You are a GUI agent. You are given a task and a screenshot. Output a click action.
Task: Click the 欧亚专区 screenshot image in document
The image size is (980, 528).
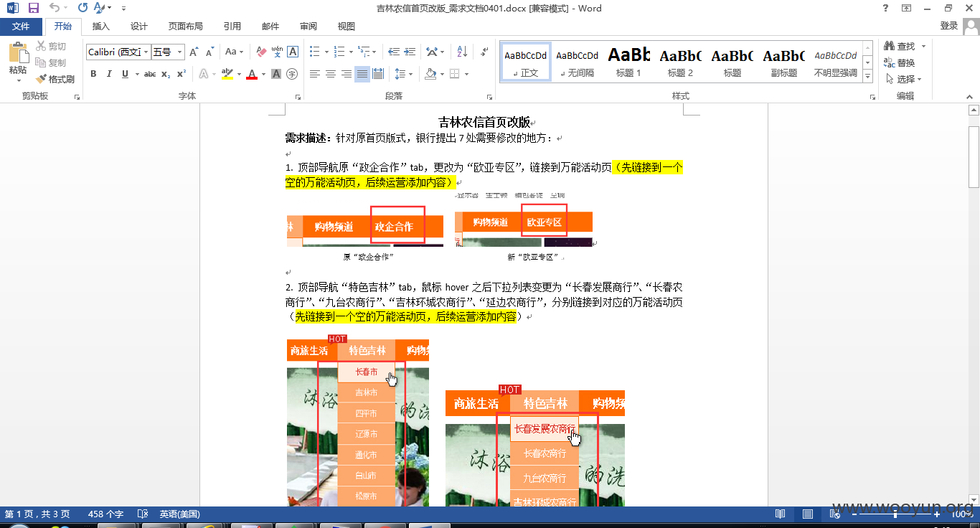[x=524, y=219]
